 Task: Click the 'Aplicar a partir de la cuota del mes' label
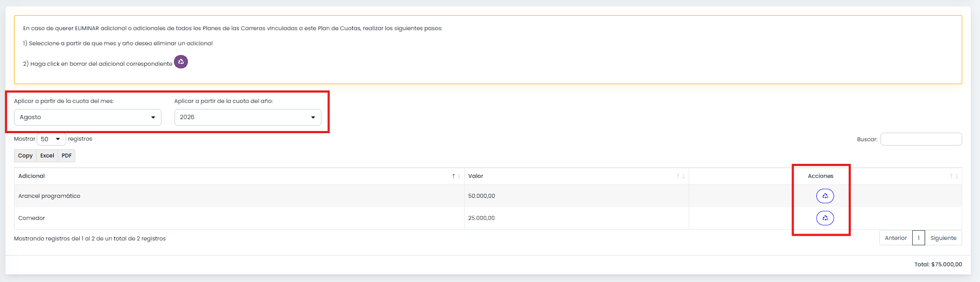64,101
